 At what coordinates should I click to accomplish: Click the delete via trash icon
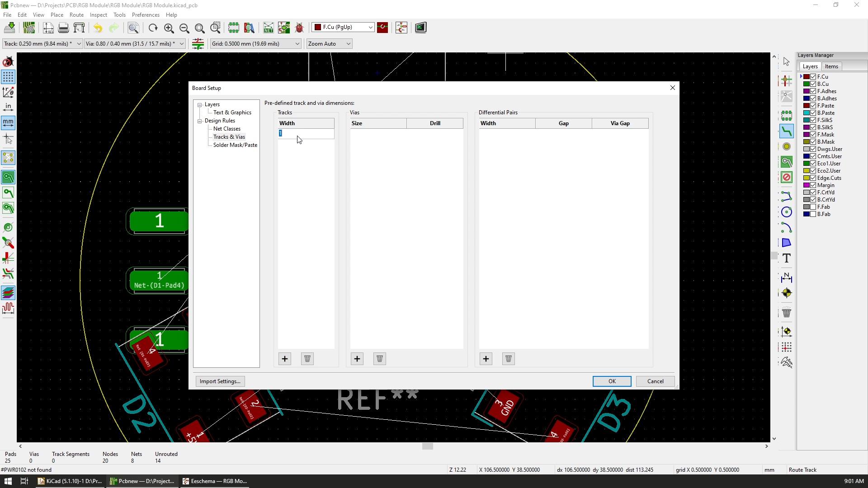coord(379,359)
